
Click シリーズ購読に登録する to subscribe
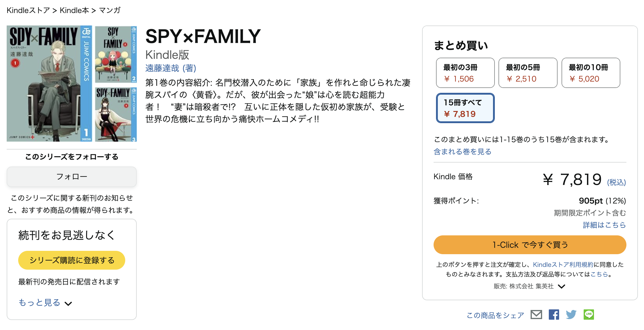pos(72,260)
